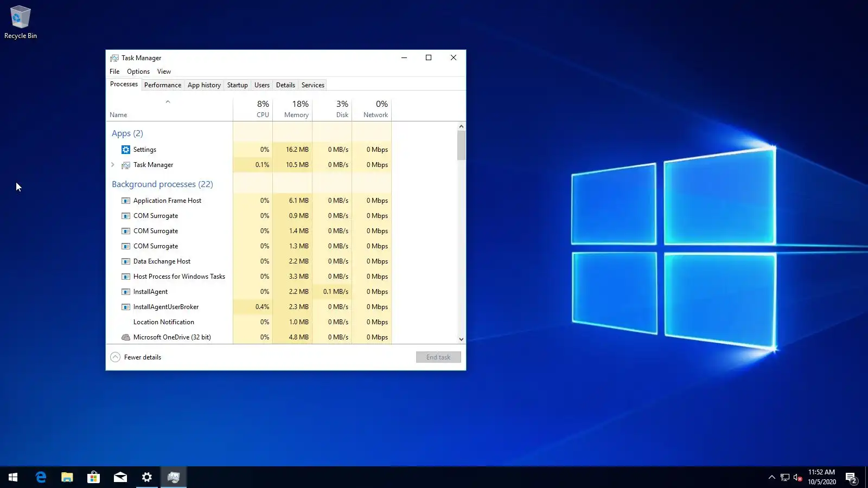Screen dimensions: 868x488
Task: Select the Location Notification process
Action: pyautogui.click(x=249, y=322)
